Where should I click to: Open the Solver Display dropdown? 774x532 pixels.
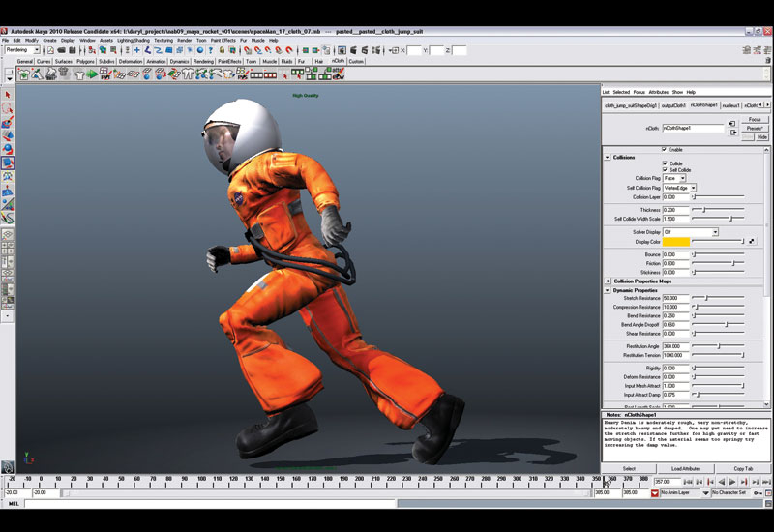tap(690, 232)
